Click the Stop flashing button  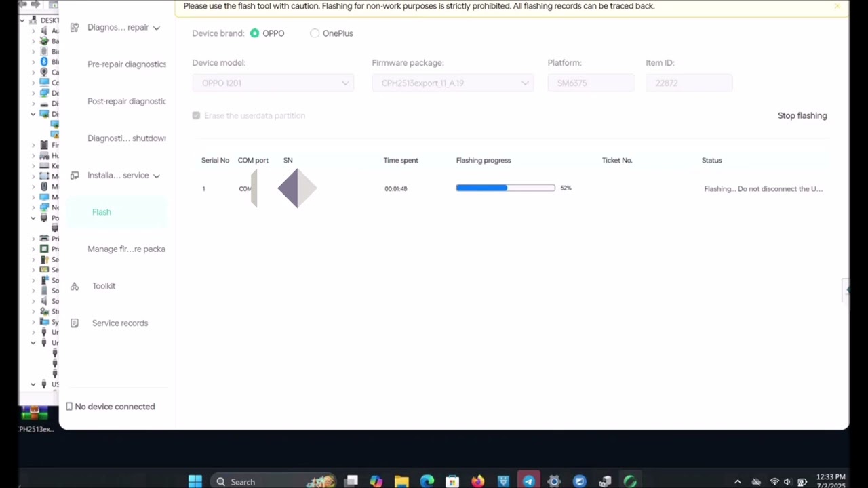point(802,116)
